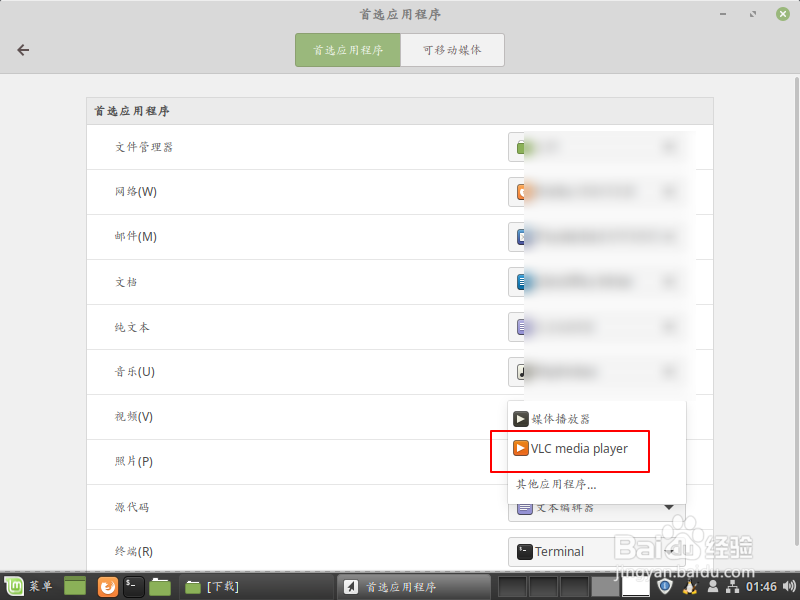Viewport: 800px width, 600px height.
Task: Open the 纯文本 application dropdown
Action: pyautogui.click(x=596, y=327)
